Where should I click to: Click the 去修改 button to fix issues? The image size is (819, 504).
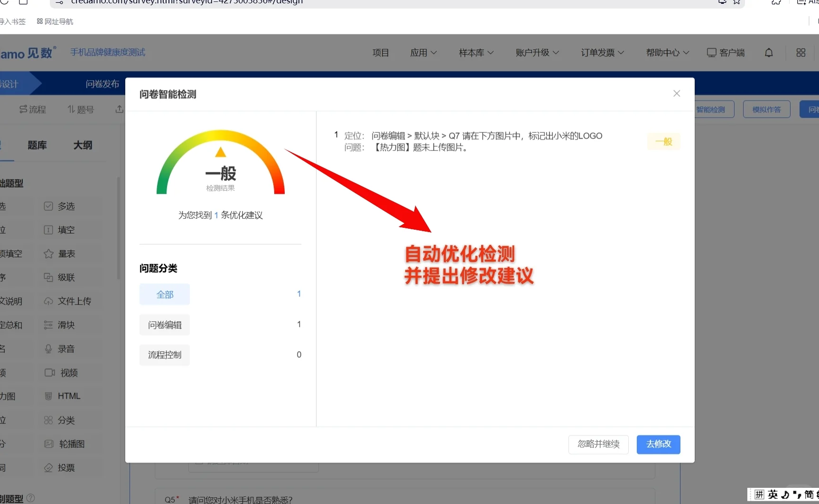pos(658,445)
